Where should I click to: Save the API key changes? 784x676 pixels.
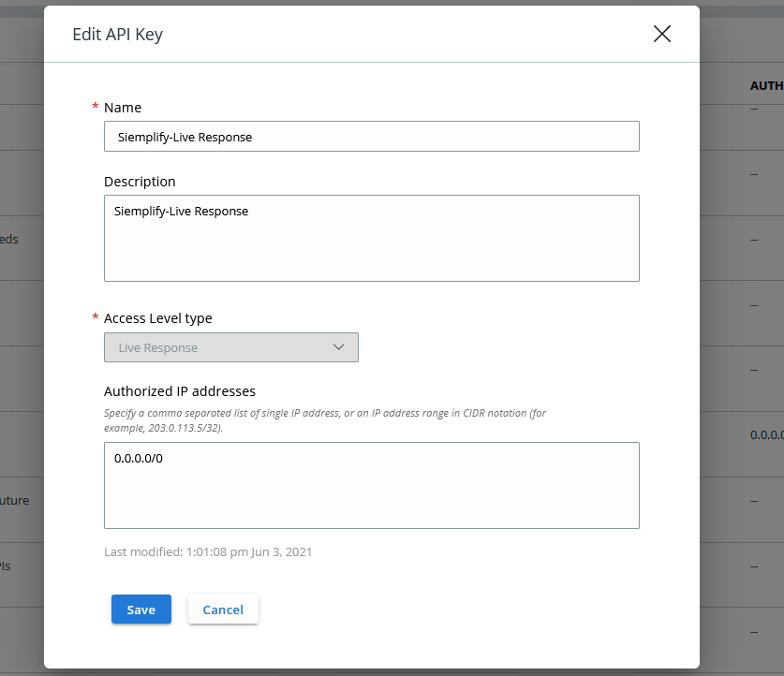pyautogui.click(x=141, y=609)
